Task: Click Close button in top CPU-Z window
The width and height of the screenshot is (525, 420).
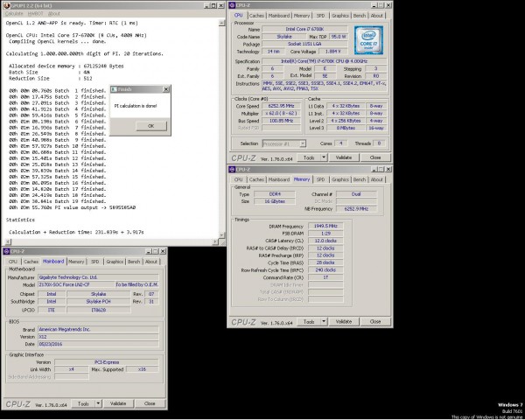Action: [375, 157]
